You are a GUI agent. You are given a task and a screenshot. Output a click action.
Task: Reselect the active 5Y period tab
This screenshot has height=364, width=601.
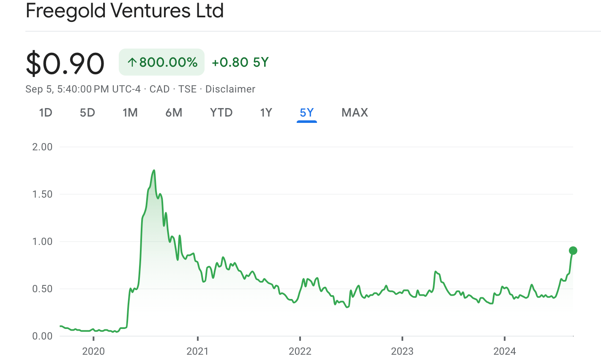pyautogui.click(x=306, y=112)
